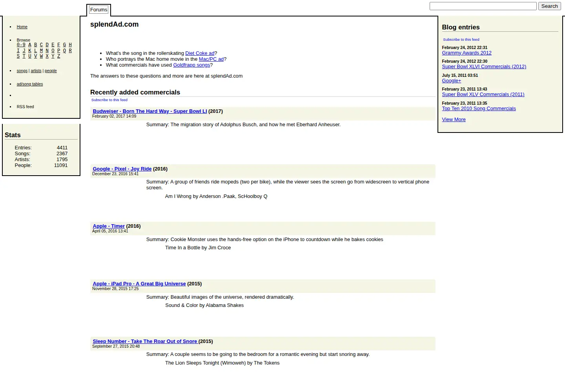
Task: Browse commercials starting with H
Action: click(70, 45)
